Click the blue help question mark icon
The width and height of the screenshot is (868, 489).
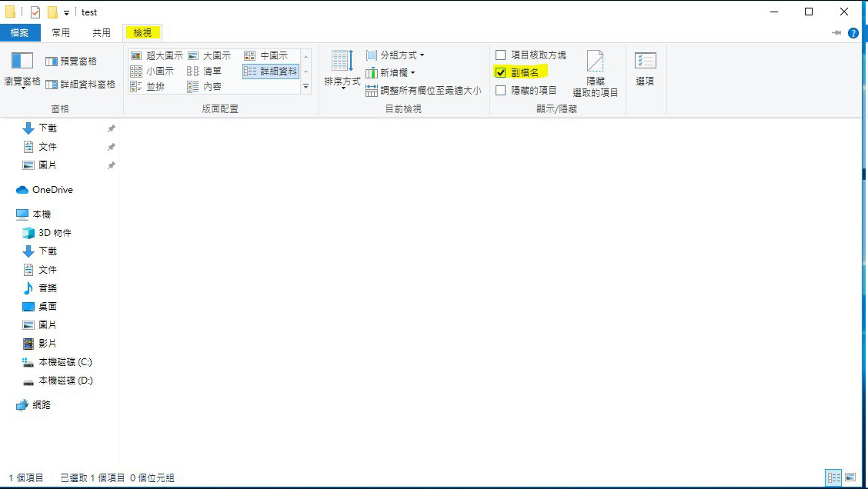(853, 33)
